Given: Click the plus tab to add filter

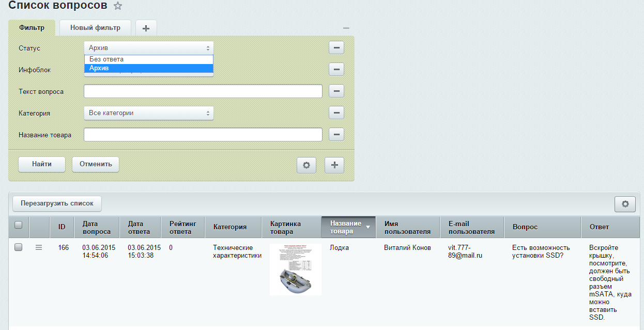Looking at the screenshot, I should 146,28.
